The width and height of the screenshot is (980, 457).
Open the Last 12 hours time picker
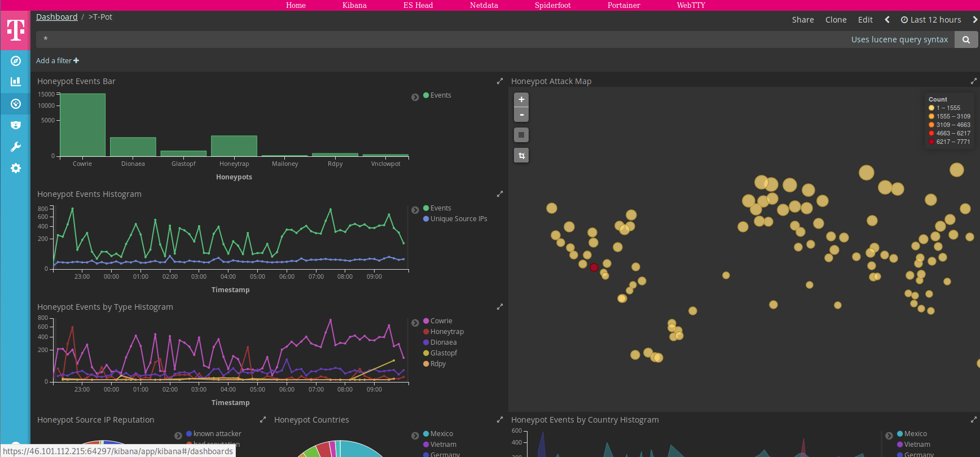(x=931, y=20)
